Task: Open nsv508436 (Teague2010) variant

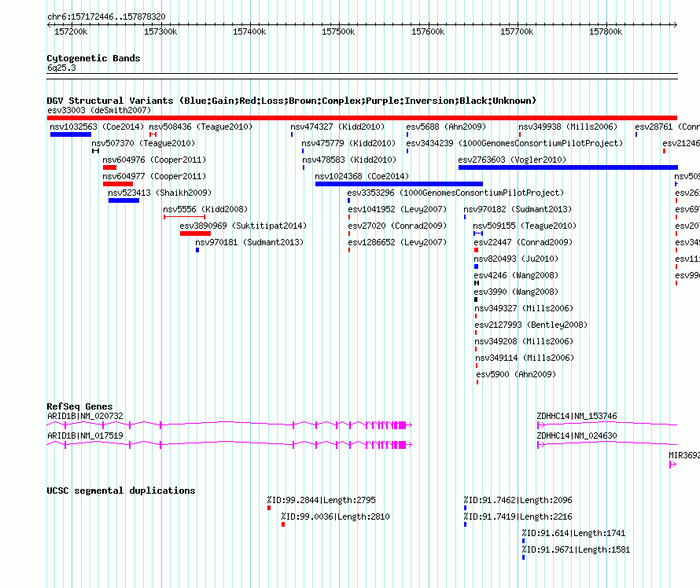Action: coord(201,127)
